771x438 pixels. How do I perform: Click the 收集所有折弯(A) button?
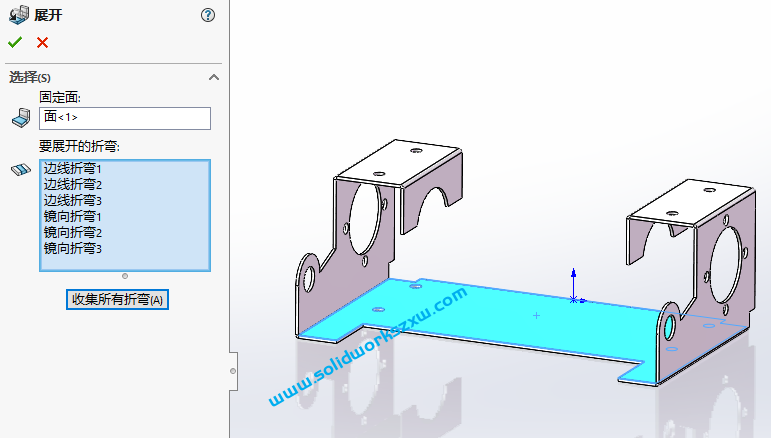(x=118, y=299)
